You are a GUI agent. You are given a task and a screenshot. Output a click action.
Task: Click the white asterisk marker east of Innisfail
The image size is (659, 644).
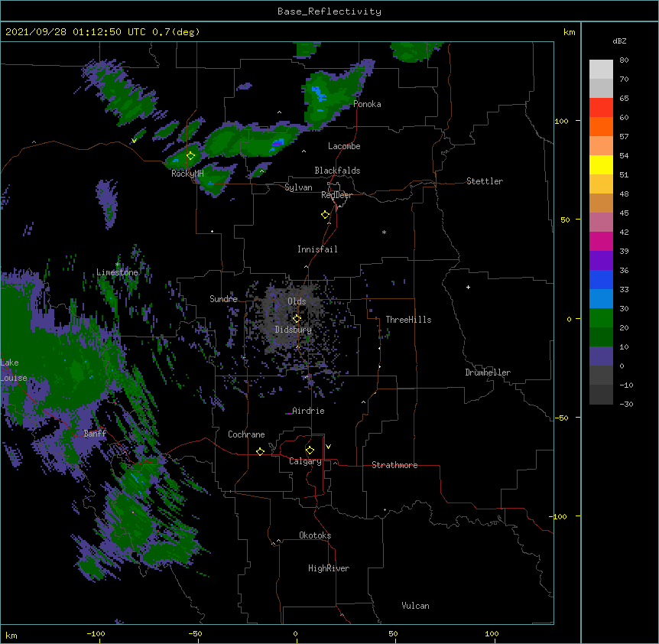(384, 233)
